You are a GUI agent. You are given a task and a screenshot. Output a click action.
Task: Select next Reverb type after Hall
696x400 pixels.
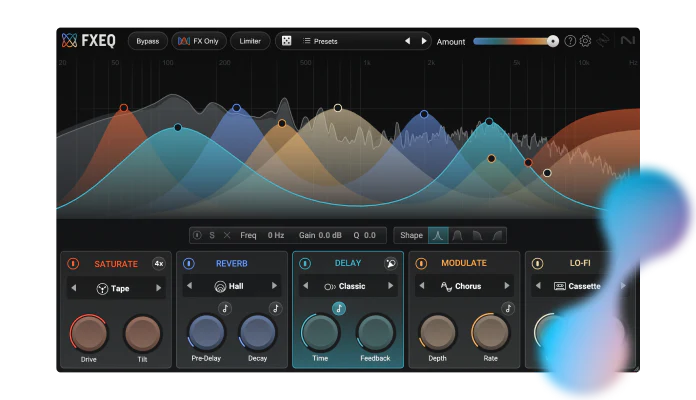click(x=274, y=286)
